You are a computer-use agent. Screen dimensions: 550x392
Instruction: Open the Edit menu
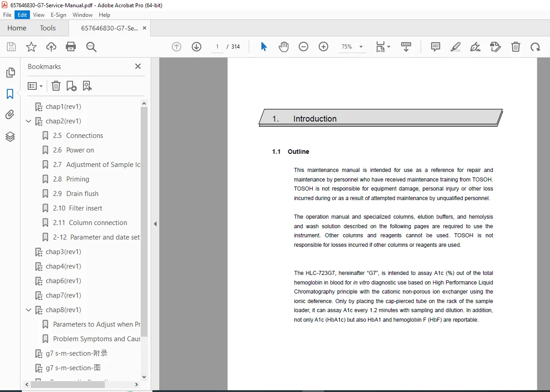pyautogui.click(x=22, y=15)
